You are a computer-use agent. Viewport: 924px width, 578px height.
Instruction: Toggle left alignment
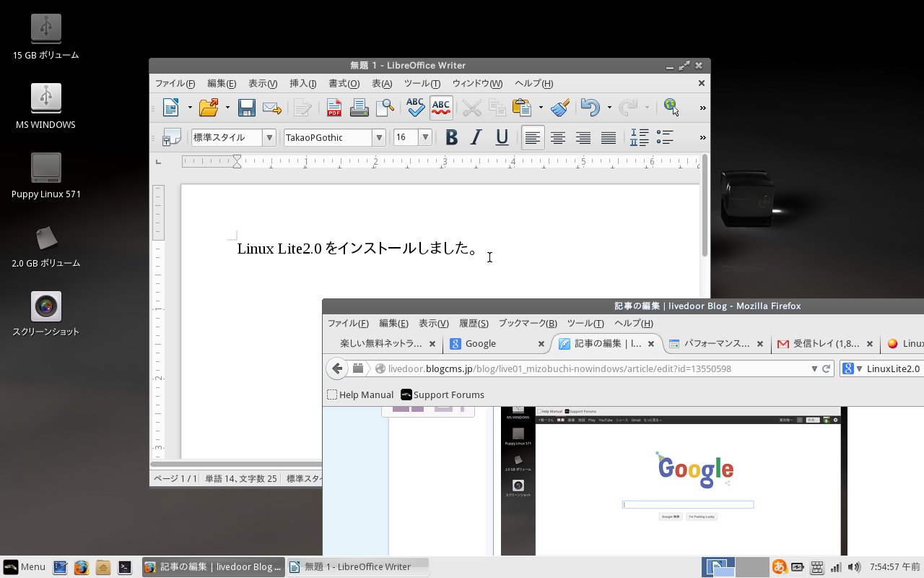533,137
